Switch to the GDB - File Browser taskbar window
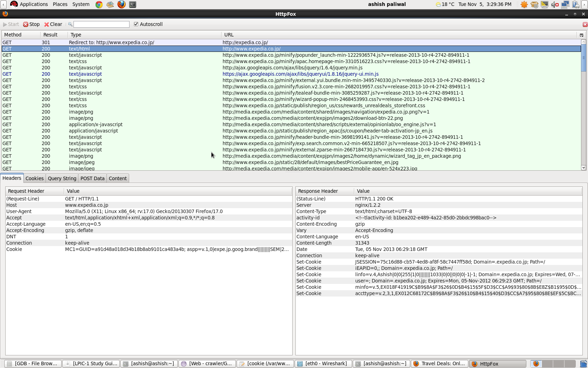This screenshot has width=588, height=368. tap(33, 364)
